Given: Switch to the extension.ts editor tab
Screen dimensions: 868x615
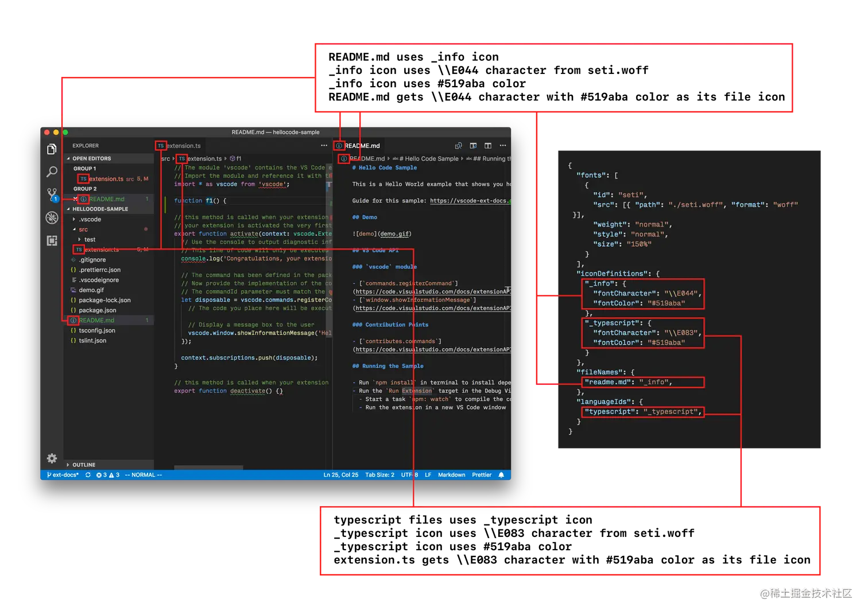Looking at the screenshot, I should tap(180, 146).
